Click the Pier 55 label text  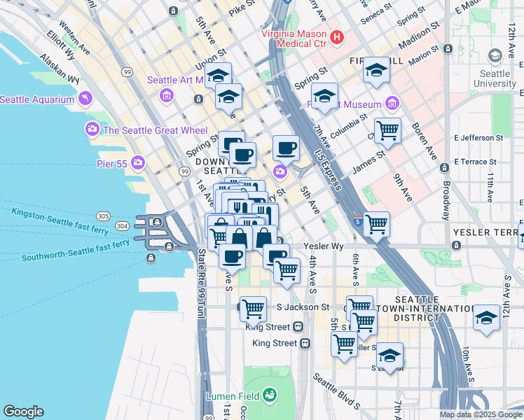coord(112,164)
